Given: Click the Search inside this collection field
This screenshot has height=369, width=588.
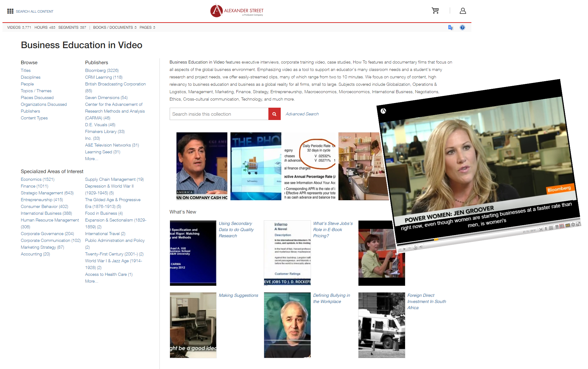Looking at the screenshot, I should point(219,114).
